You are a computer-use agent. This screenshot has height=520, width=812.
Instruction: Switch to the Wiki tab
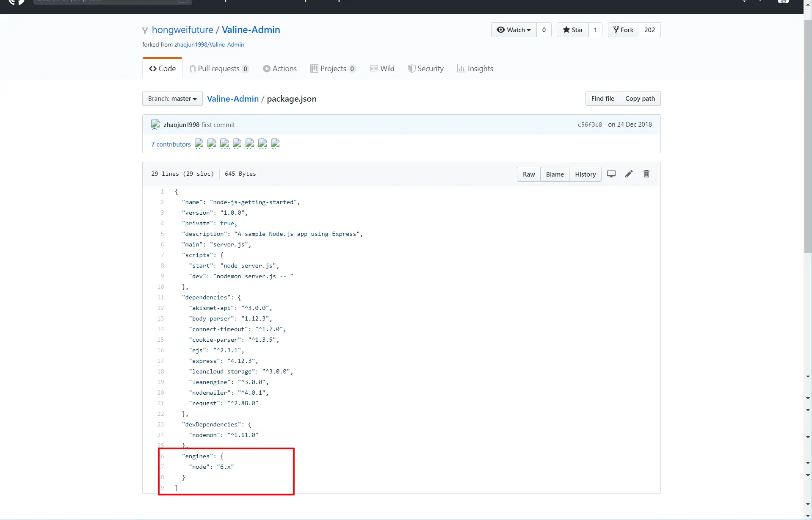tap(382, 69)
